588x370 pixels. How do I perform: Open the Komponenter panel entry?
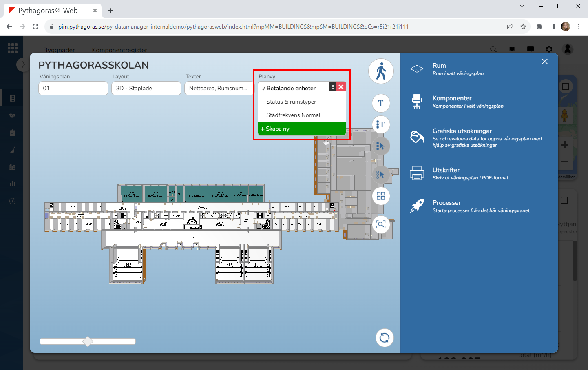click(452, 102)
